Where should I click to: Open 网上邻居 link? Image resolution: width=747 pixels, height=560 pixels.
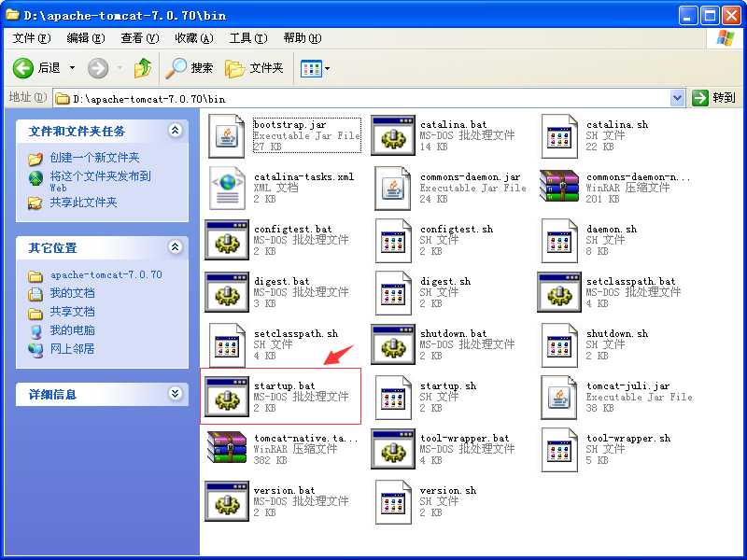[x=73, y=349]
